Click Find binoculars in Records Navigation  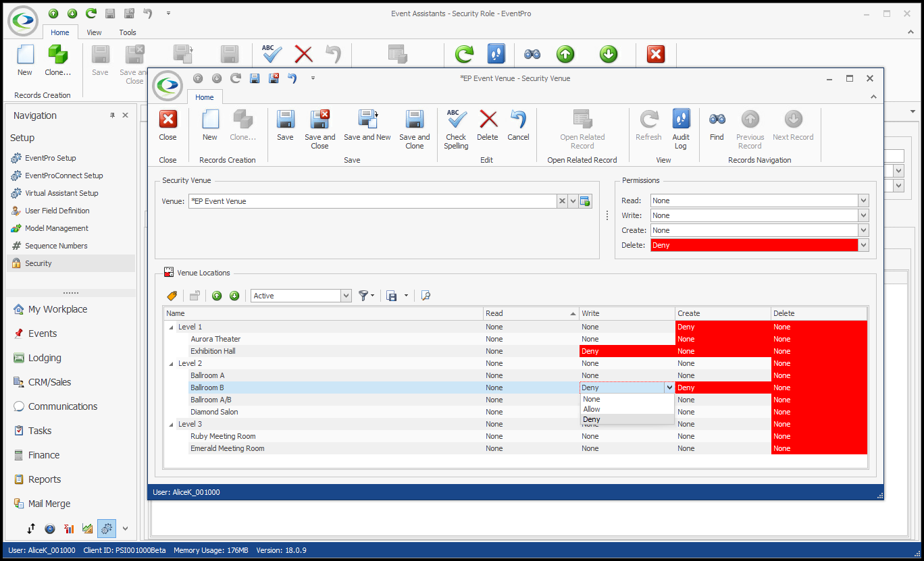pos(717,126)
